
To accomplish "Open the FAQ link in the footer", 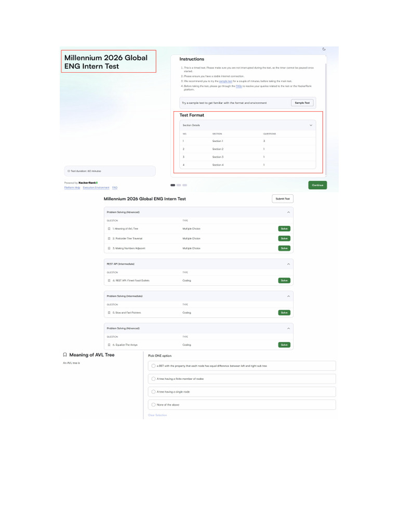I will point(115,188).
